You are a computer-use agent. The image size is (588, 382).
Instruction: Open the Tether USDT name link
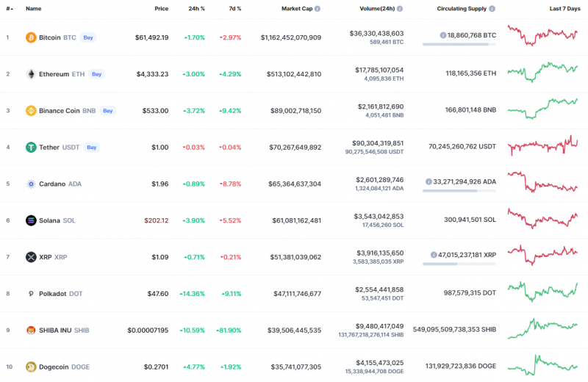[60, 148]
